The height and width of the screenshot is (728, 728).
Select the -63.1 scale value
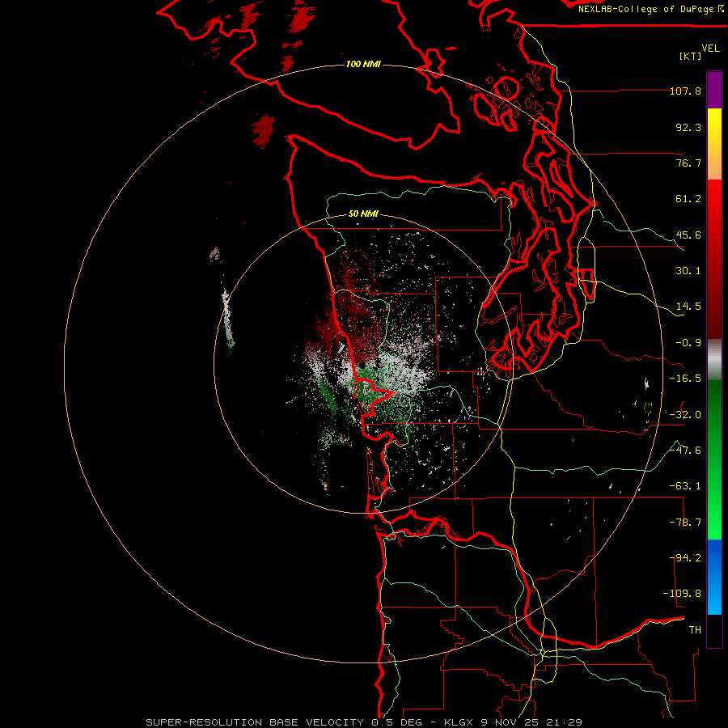point(685,486)
